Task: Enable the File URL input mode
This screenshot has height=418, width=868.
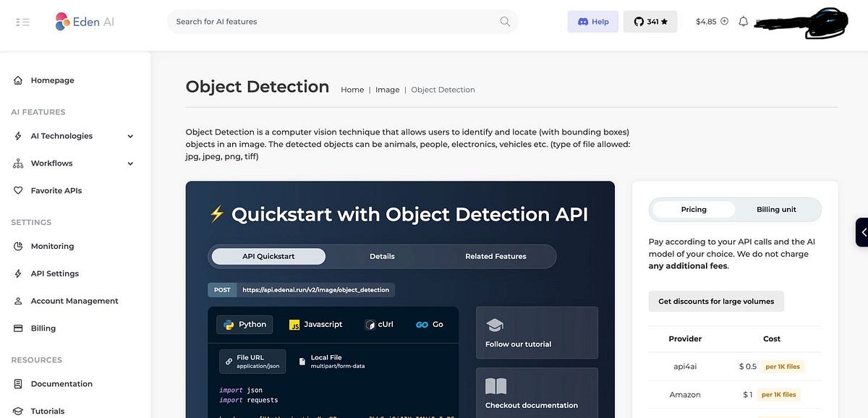Action: 252,361
